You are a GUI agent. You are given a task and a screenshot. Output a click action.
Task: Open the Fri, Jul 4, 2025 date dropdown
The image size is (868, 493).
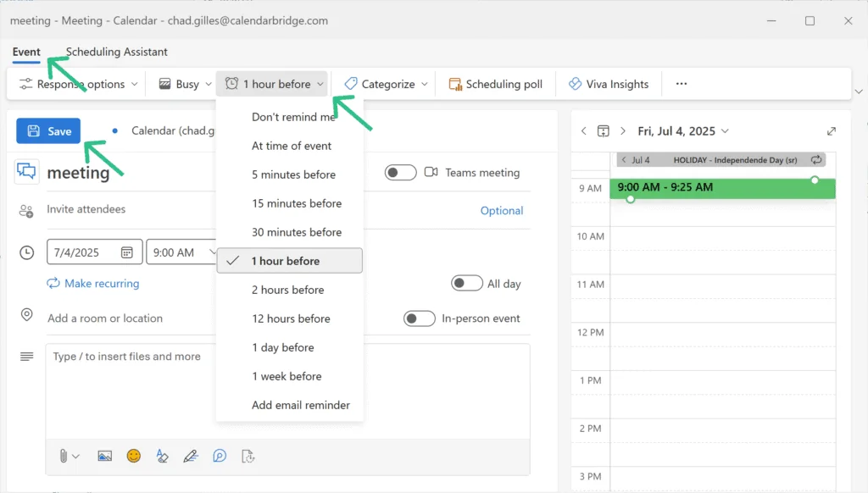[x=683, y=131]
